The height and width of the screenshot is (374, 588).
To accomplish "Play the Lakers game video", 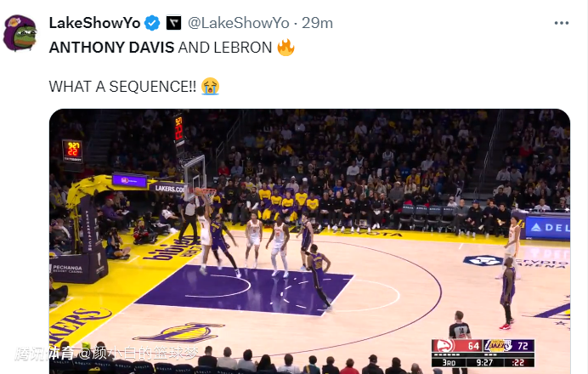I will tap(309, 241).
